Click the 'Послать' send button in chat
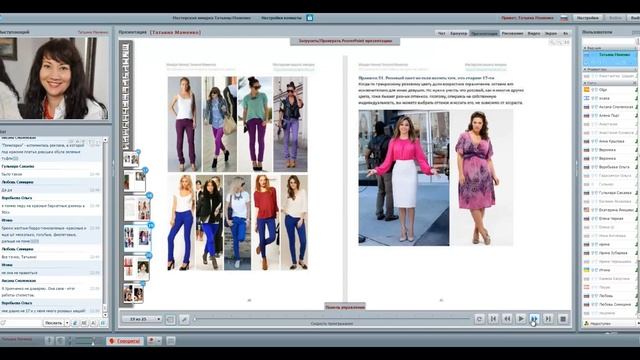Image resolution: width=640 pixels, height=360 pixels. coord(53,323)
